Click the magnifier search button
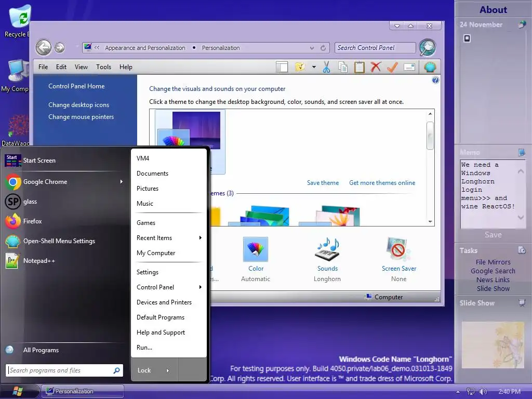The height and width of the screenshot is (399, 532). point(427,47)
